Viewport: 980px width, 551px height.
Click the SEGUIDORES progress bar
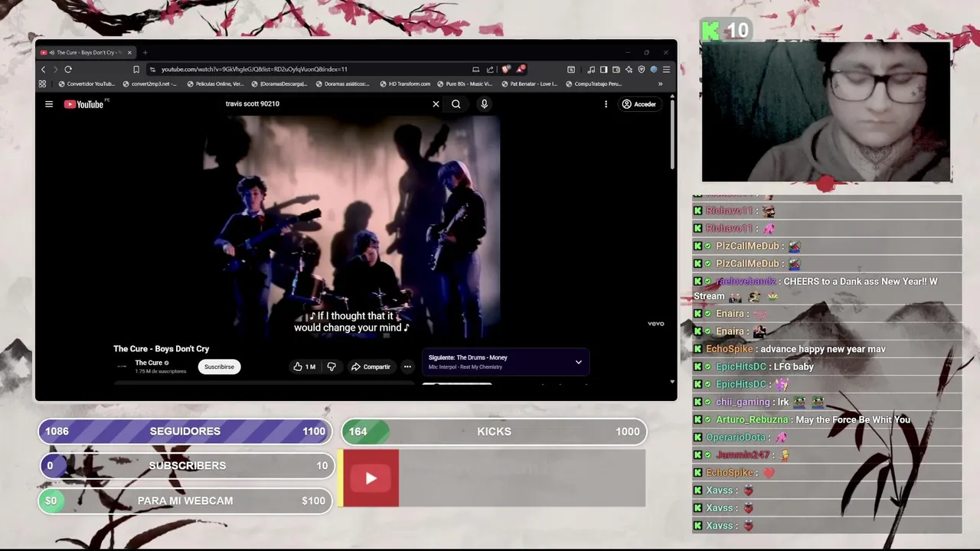tap(185, 432)
